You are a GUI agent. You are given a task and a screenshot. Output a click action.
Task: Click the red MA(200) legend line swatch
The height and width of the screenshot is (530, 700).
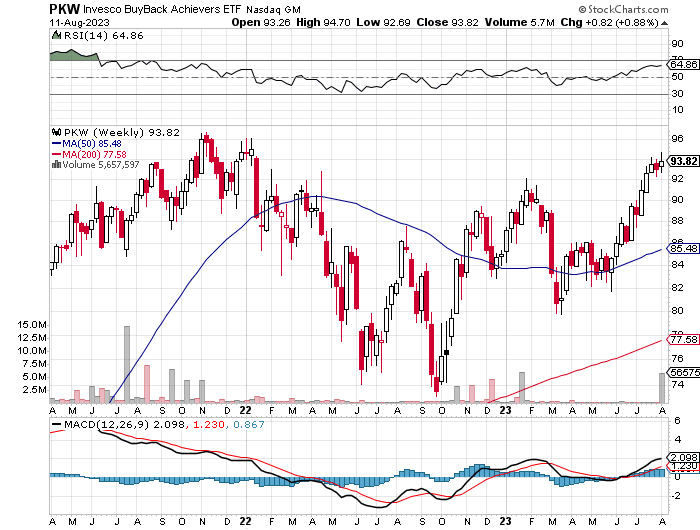pyautogui.click(x=57, y=154)
